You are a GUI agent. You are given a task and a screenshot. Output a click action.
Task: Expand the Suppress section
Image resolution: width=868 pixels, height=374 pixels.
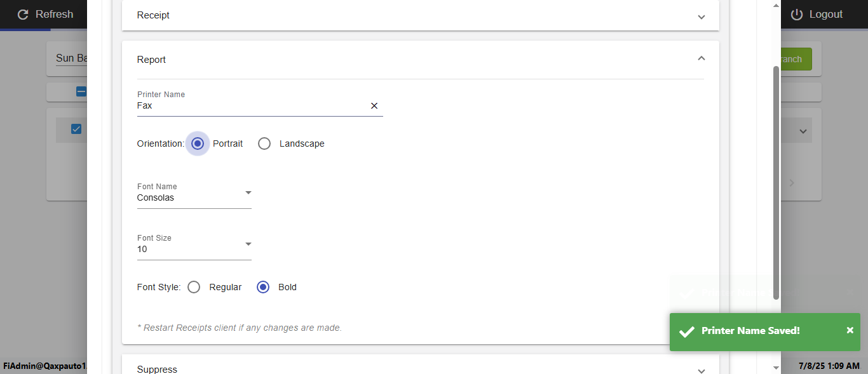702,370
